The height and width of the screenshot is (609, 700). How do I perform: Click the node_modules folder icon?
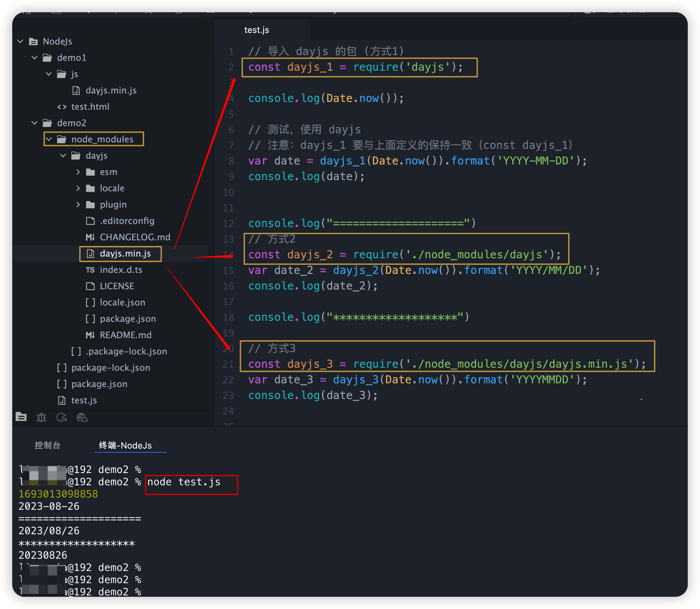(62, 139)
